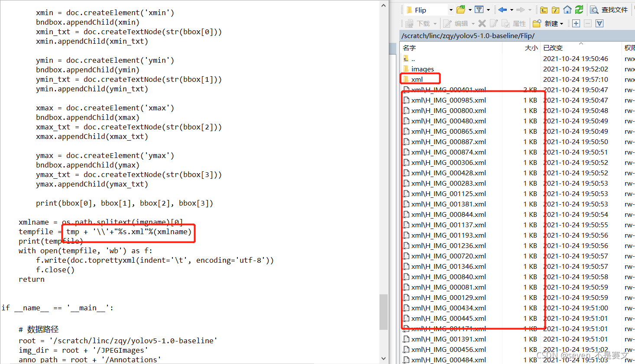The height and width of the screenshot is (364, 635).
Task: Click code line xmin = doc.createElement('xmin')
Action: [105, 13]
